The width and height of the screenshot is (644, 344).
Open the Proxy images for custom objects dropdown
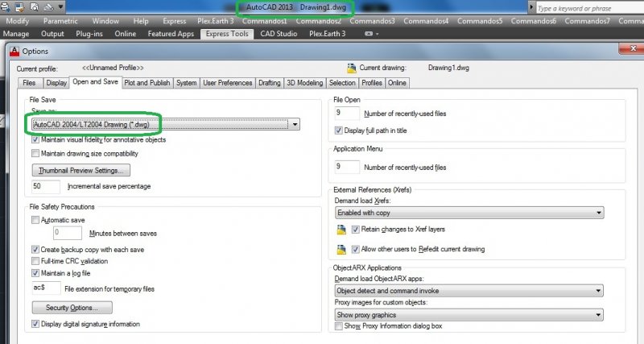(469, 315)
